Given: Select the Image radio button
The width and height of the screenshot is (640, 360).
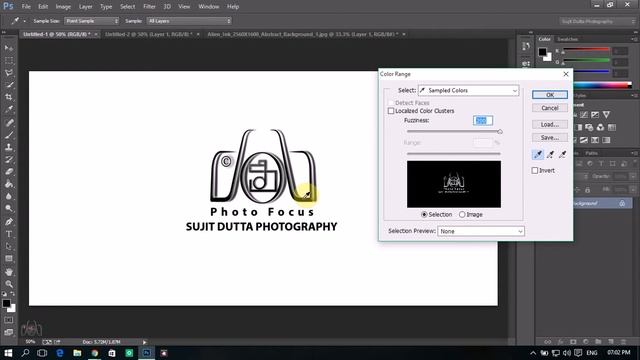Looking at the screenshot, I should tap(462, 214).
